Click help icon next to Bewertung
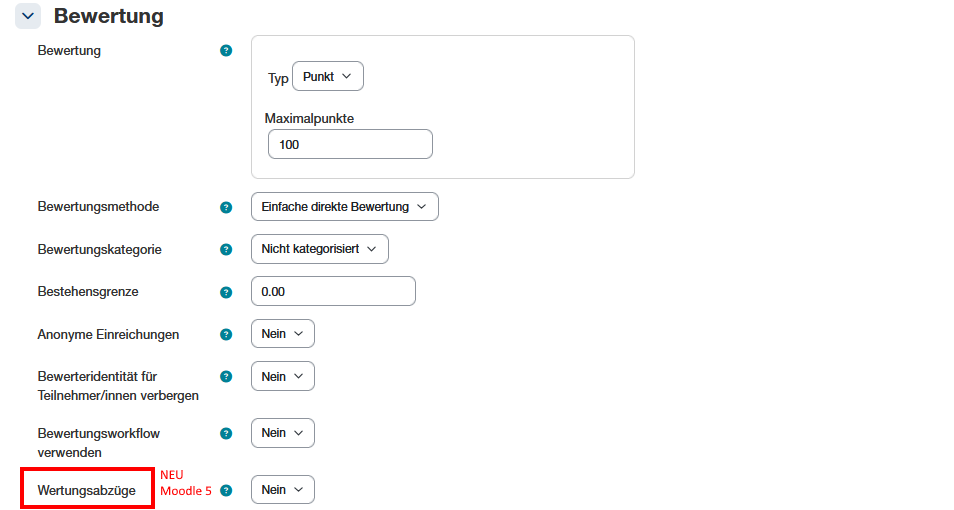Viewport: 954px width, 510px height. [226, 50]
